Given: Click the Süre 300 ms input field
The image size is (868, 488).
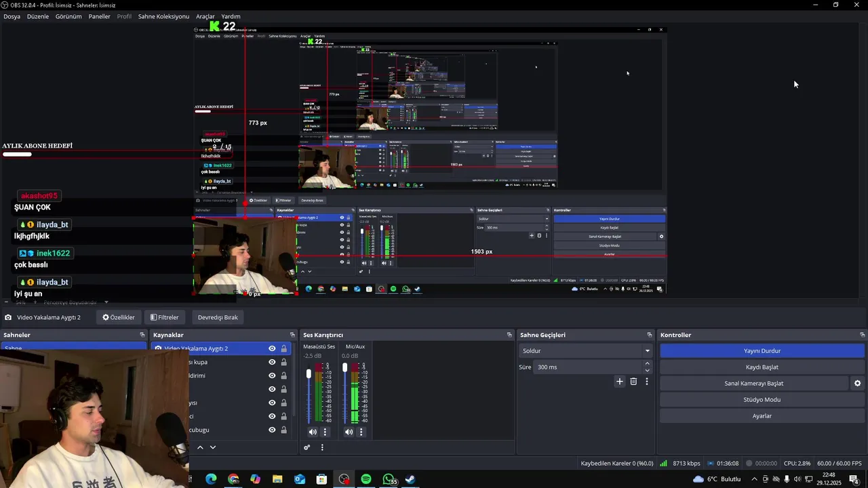Looking at the screenshot, I should pos(587,367).
